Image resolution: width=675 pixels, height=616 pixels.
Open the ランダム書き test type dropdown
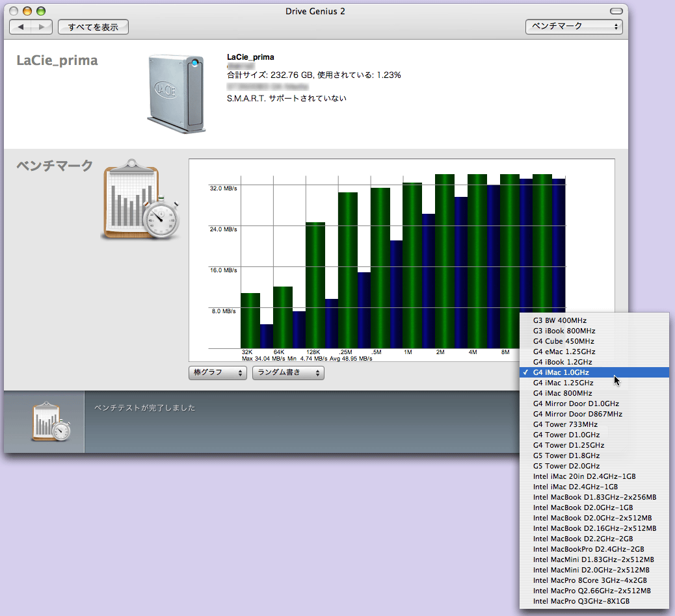point(288,372)
